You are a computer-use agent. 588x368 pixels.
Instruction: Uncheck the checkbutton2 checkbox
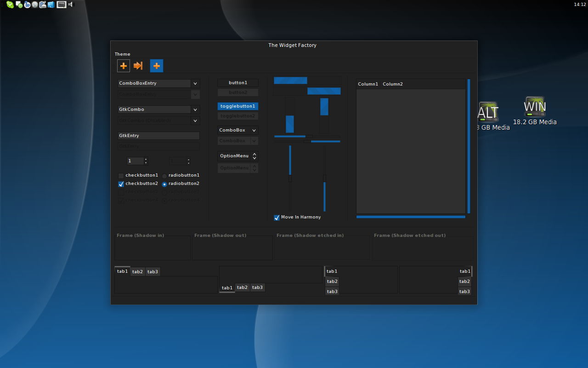tap(121, 184)
